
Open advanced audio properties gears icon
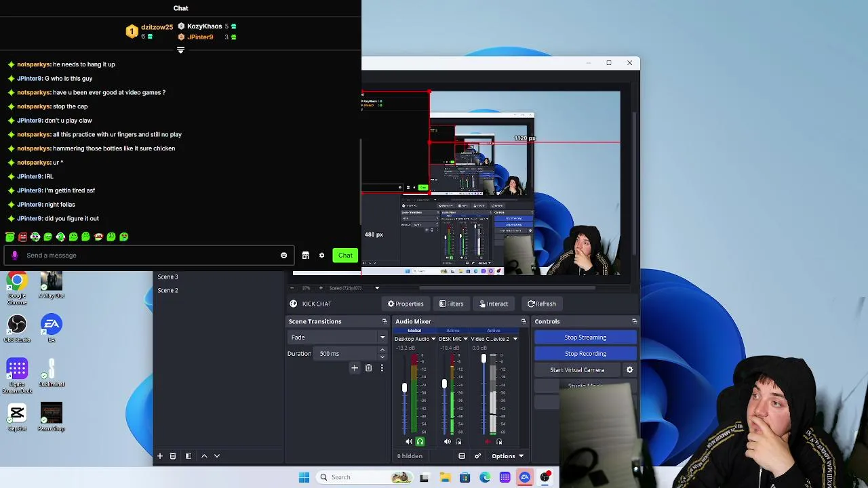477,456
